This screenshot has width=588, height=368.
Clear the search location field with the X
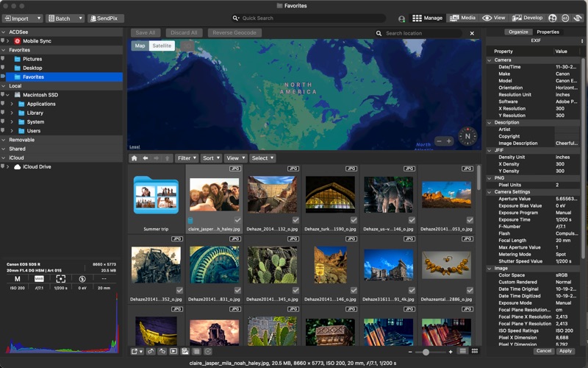tap(471, 33)
